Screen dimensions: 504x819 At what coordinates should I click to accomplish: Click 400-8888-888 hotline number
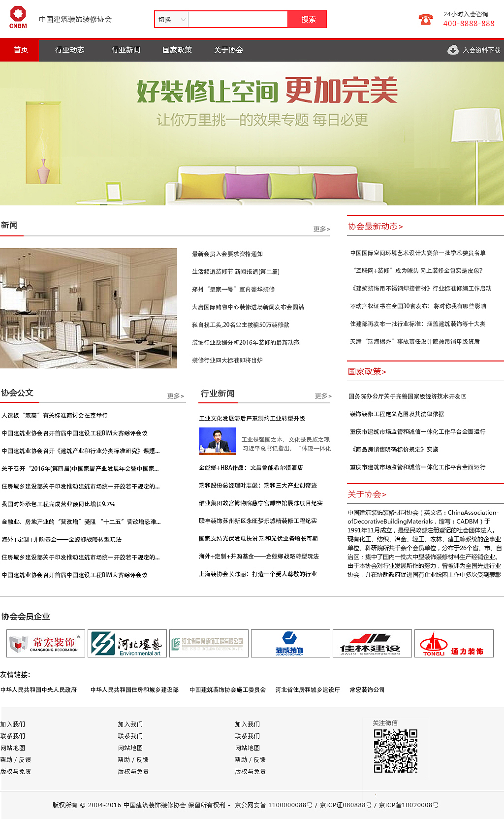(469, 24)
